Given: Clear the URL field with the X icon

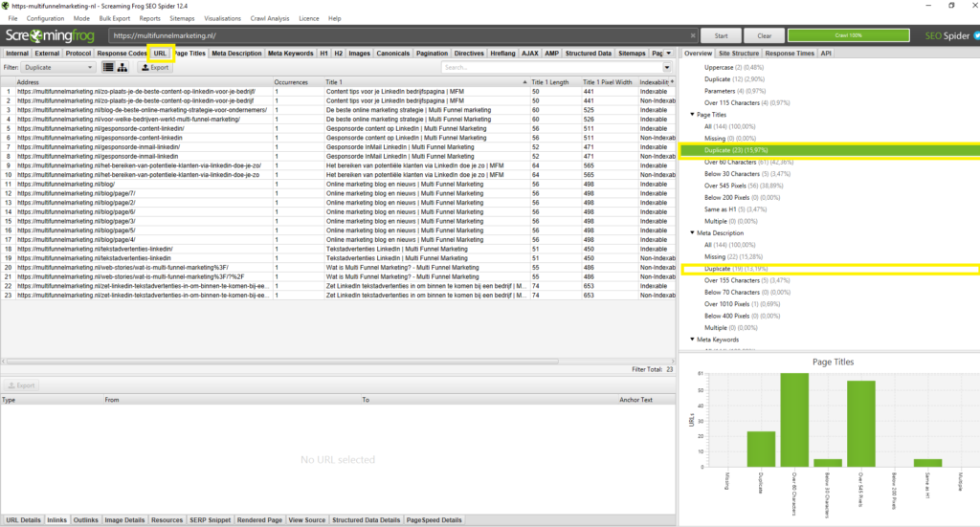Looking at the screenshot, I should 693,35.
